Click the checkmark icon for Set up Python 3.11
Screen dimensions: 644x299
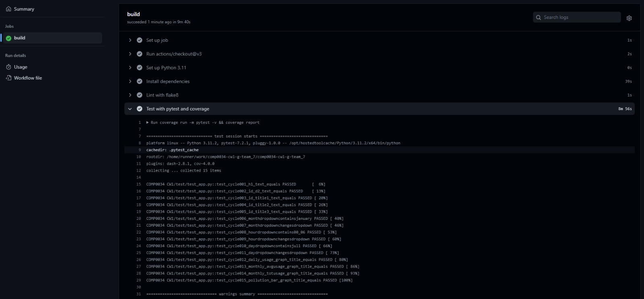(140, 68)
